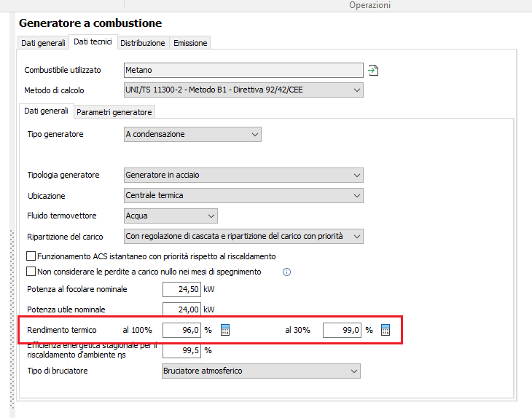Enable Funzionamento ACS istantaneo checkbox

click(31, 256)
